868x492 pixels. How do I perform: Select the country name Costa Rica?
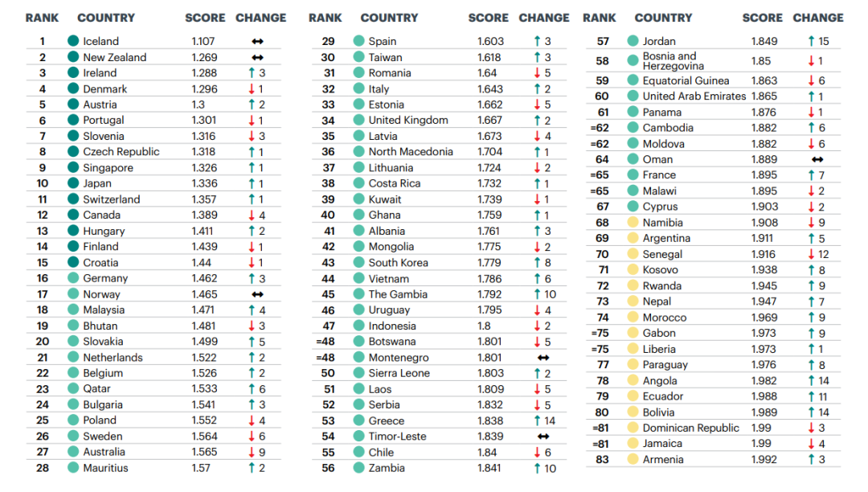[x=395, y=183]
